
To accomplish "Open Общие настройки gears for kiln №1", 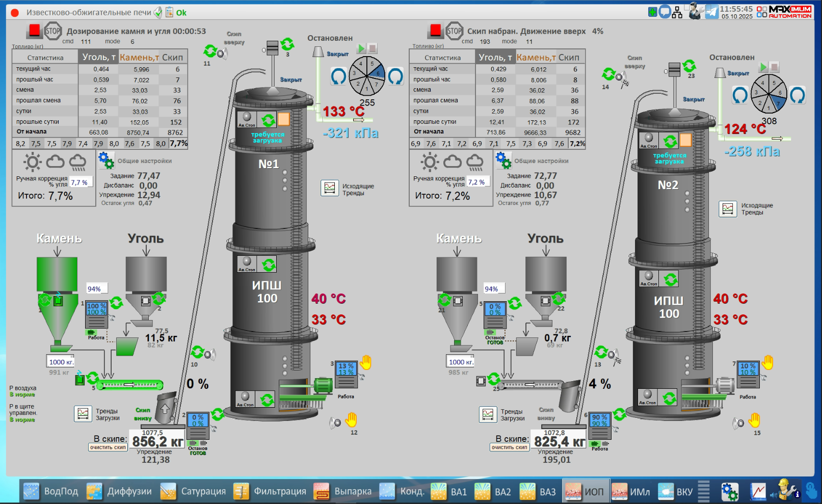I will tap(106, 161).
